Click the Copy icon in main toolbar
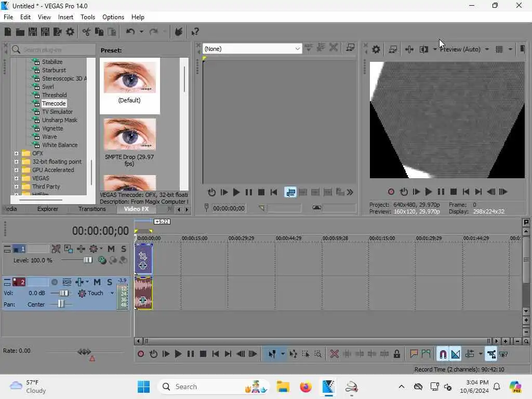Screen dimensions: 532x399 point(99,32)
